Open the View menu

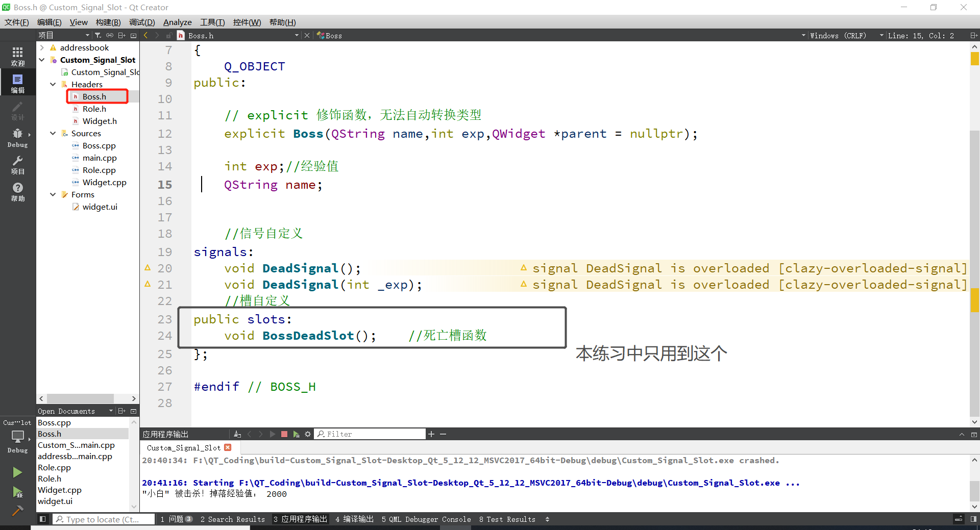click(x=79, y=22)
